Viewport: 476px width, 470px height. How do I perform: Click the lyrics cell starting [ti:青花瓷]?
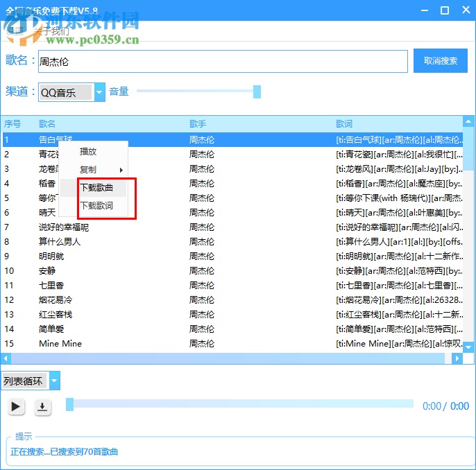point(399,155)
